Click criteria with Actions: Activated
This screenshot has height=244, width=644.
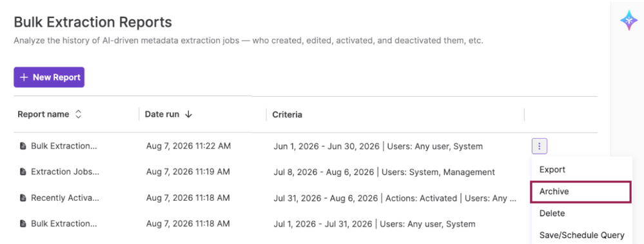pyautogui.click(x=395, y=198)
